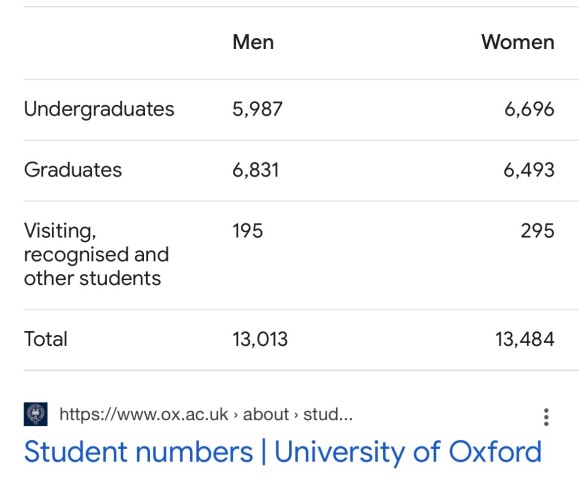Select undergraduate women value 6,696

[x=529, y=109]
